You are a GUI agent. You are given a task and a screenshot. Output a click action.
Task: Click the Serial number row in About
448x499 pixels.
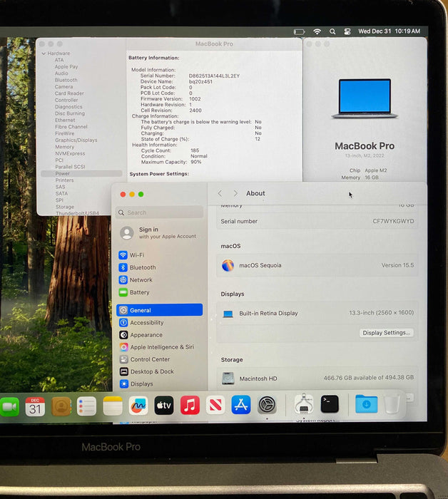[x=317, y=221]
